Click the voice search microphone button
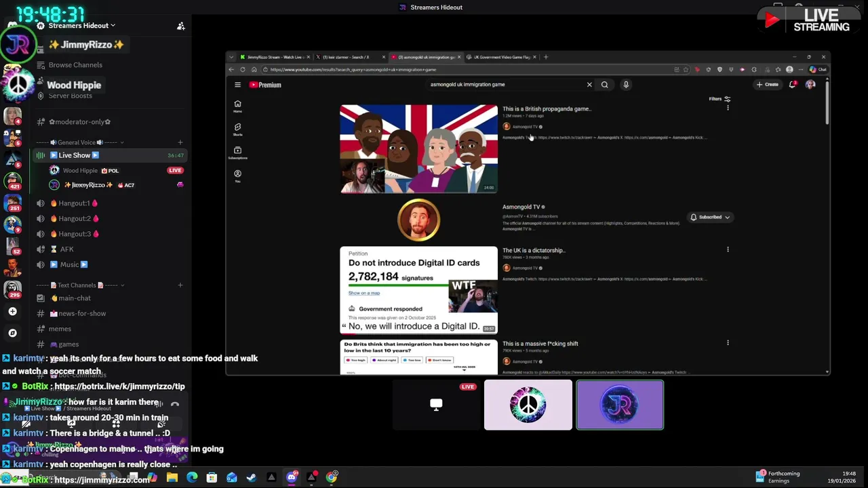This screenshot has width=868, height=488. (626, 85)
